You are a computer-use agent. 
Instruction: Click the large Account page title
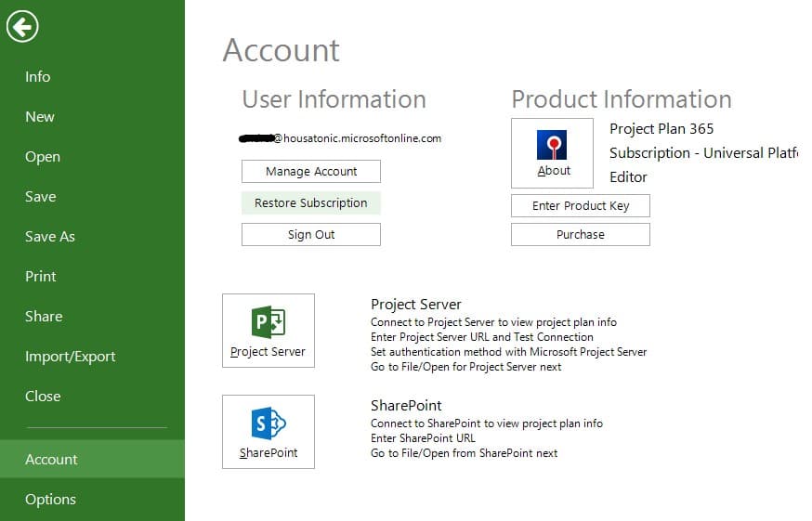(x=282, y=51)
